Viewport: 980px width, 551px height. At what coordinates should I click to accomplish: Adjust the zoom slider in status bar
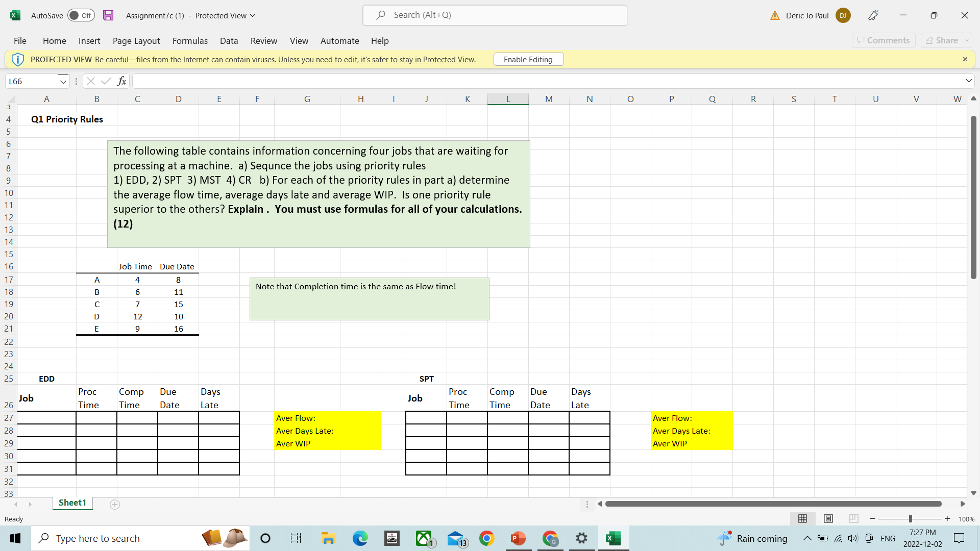[911, 518]
